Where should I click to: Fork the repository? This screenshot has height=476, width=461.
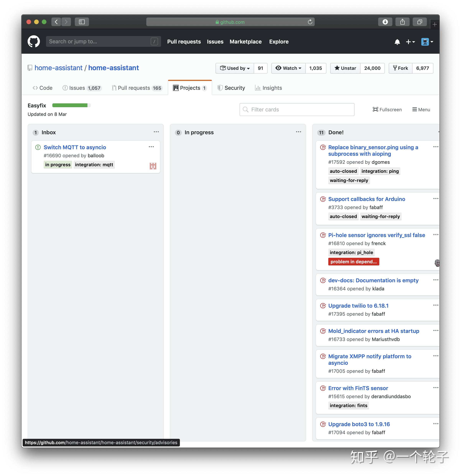coord(401,68)
